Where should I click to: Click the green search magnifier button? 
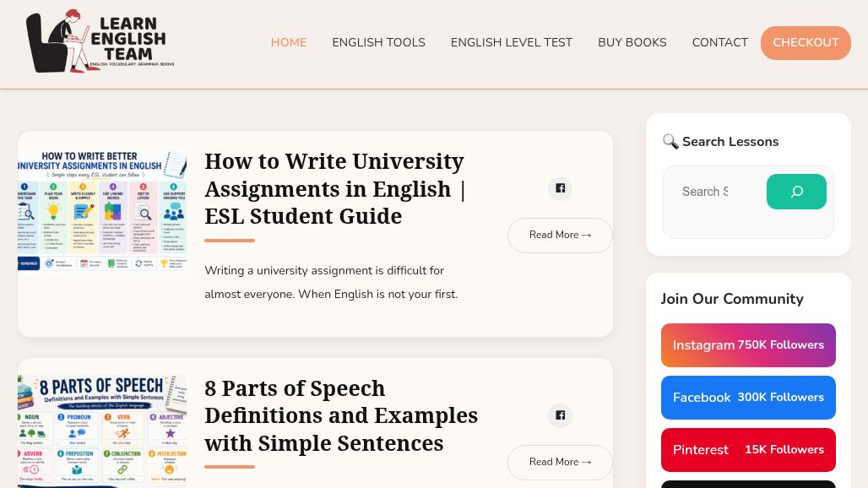796,192
